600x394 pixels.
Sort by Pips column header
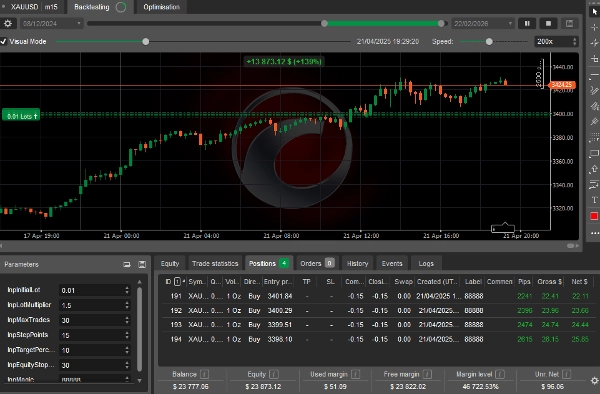[x=524, y=282]
